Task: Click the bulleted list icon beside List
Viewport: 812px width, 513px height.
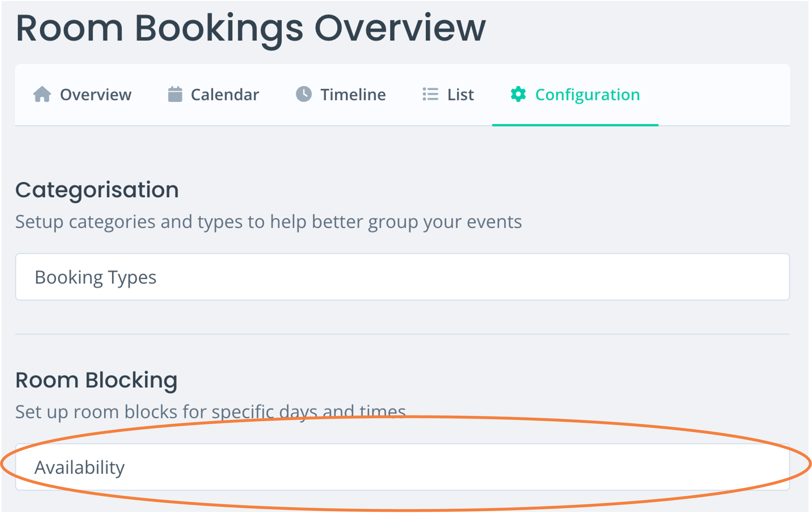Action: point(430,94)
